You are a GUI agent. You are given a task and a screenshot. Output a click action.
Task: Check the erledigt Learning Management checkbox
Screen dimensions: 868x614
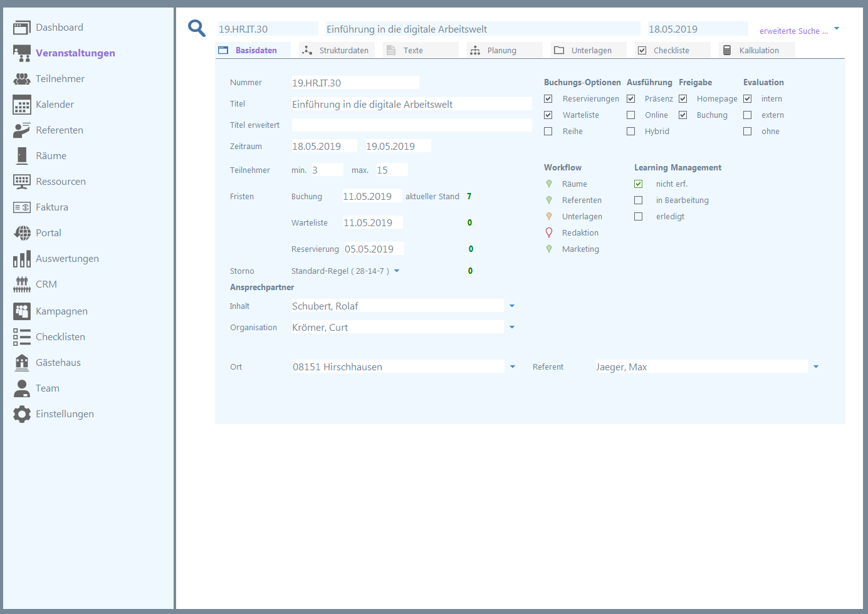pyautogui.click(x=639, y=217)
